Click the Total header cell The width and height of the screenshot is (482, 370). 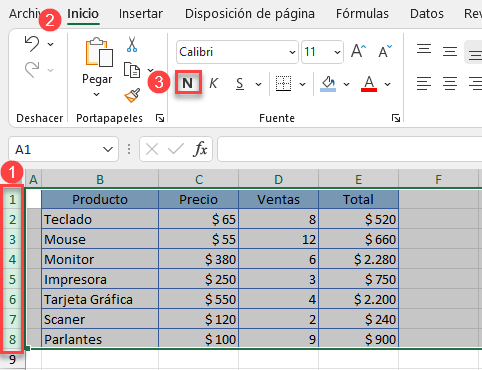pyautogui.click(x=359, y=199)
